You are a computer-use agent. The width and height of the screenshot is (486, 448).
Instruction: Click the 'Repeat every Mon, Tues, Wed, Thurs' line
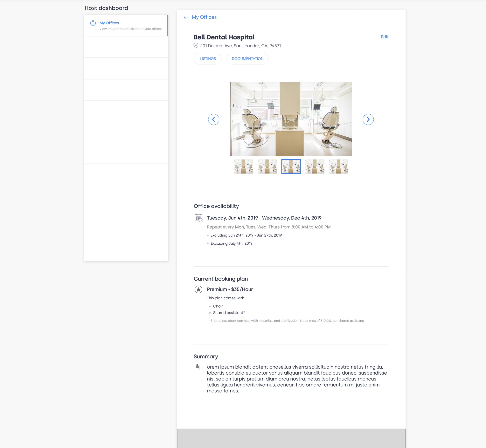[x=269, y=227]
